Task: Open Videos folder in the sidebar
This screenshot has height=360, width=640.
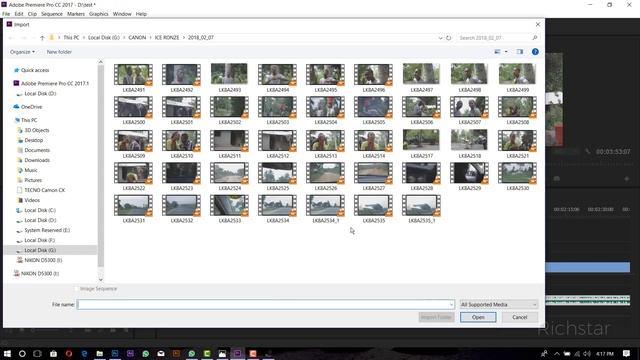Action: tap(32, 200)
